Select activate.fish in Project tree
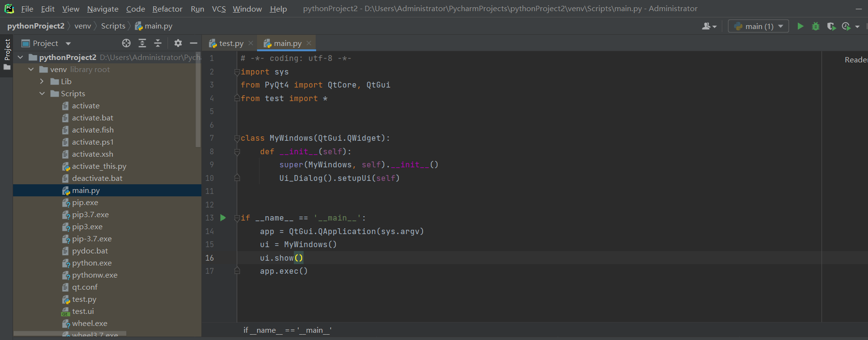 tap(93, 130)
